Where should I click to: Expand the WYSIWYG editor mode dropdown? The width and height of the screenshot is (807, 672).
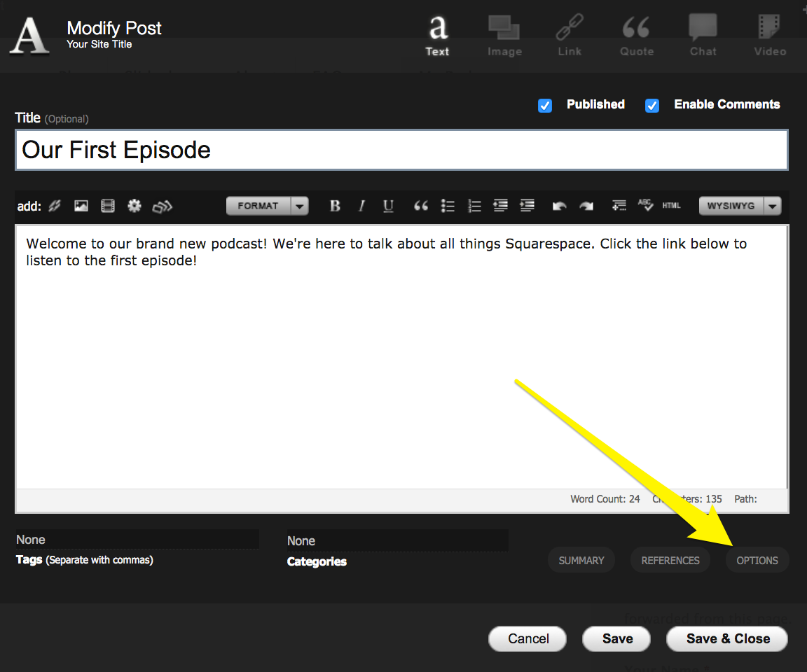coord(739,206)
